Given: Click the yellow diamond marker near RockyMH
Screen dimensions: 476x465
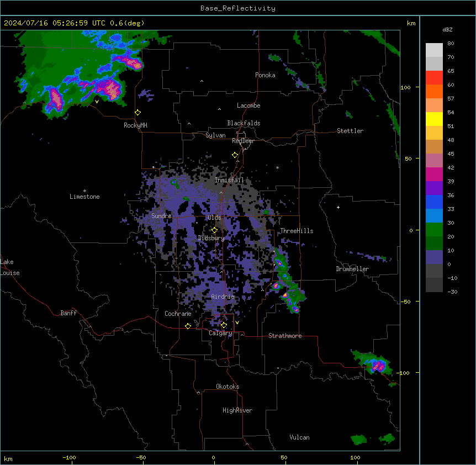Looking at the screenshot, I should (x=137, y=113).
